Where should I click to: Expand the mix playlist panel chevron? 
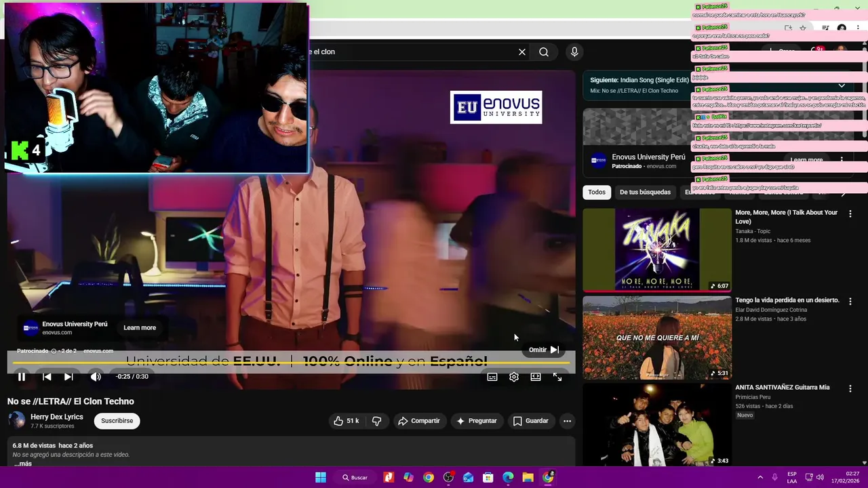[x=842, y=85]
